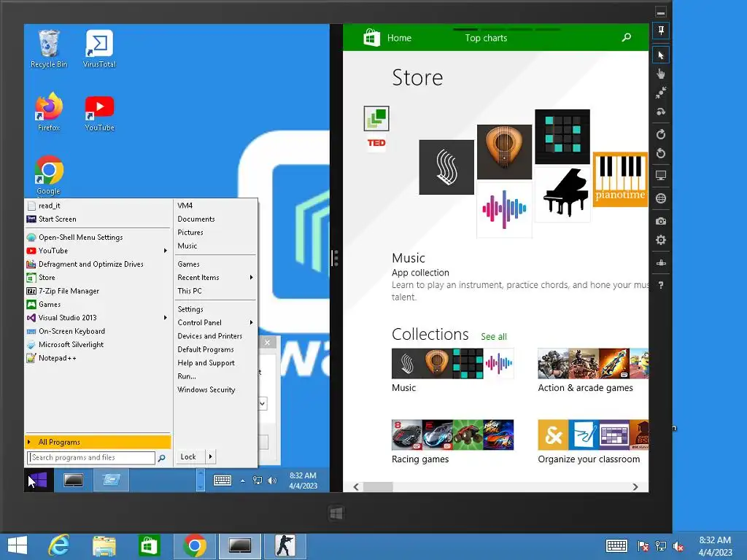Image resolution: width=747 pixels, height=560 pixels.
Task: Open Counter-Strike icon on host taskbar
Action: [285, 545]
